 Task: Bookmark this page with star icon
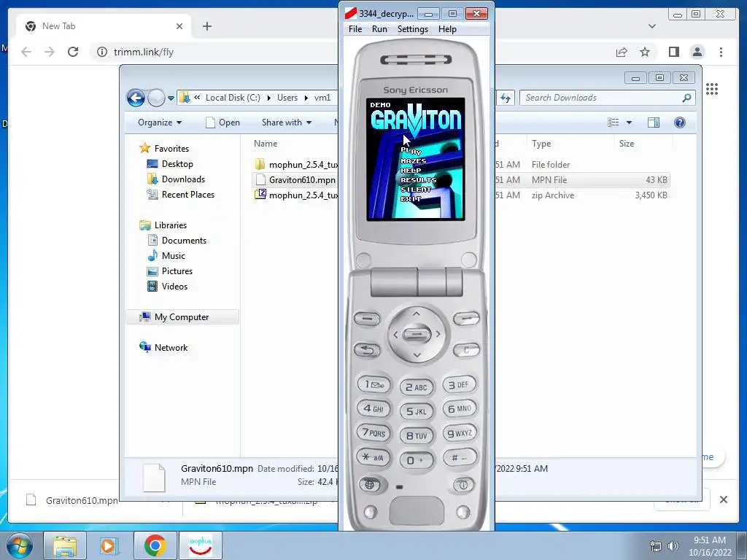[x=645, y=52]
